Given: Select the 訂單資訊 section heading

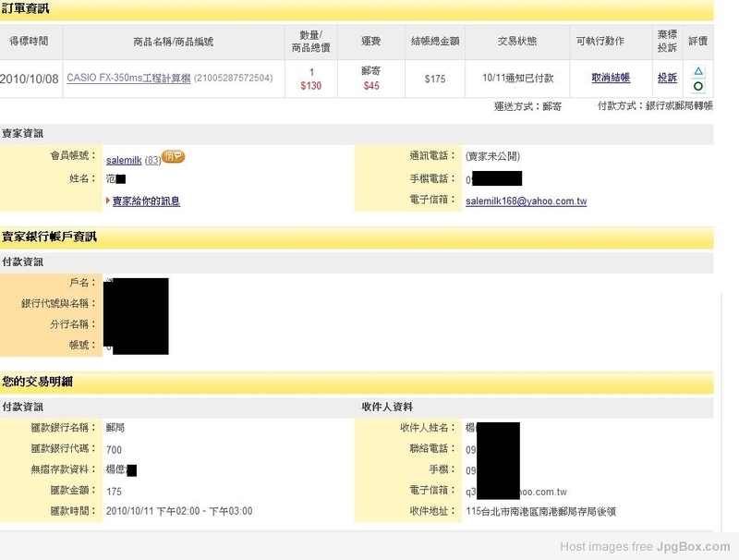Looking at the screenshot, I should [x=25, y=8].
